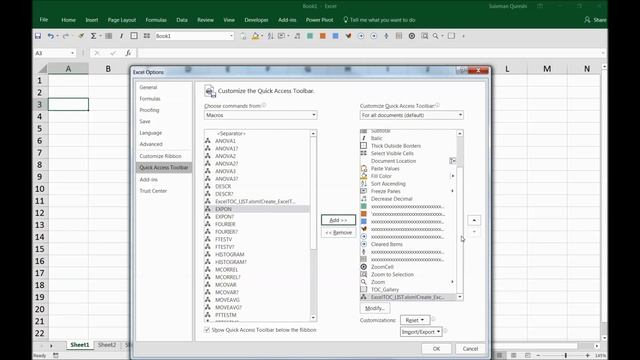This screenshot has width=640, height=360.
Task: Click the Excel Options help question icon
Action: click(462, 70)
